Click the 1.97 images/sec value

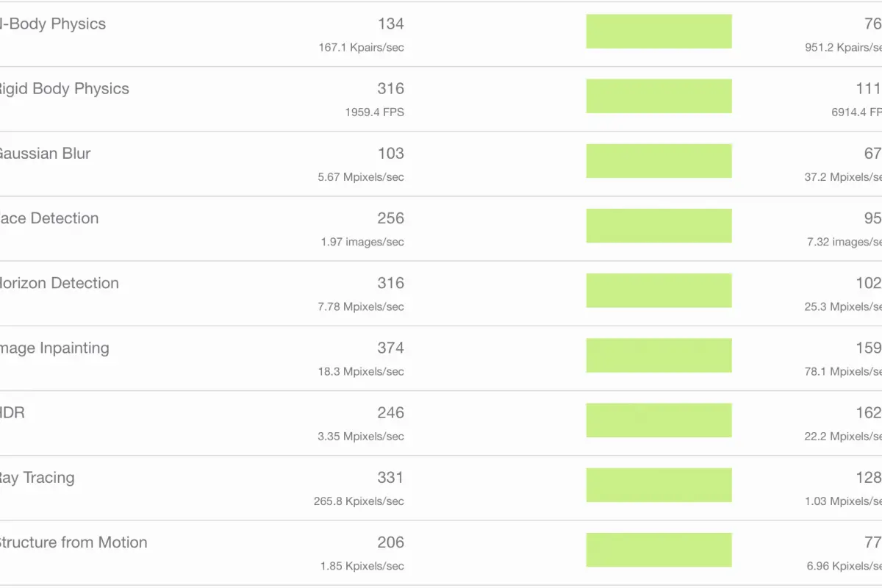tap(362, 242)
